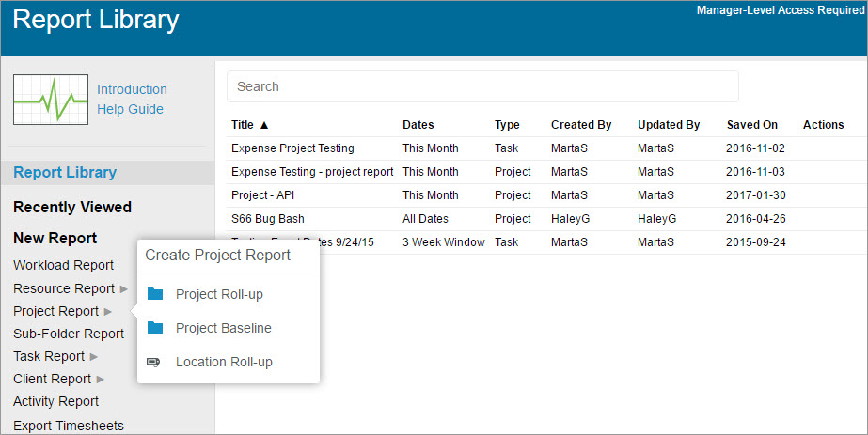This screenshot has height=435, width=868.
Task: Click Resource Report label
Action: [64, 288]
